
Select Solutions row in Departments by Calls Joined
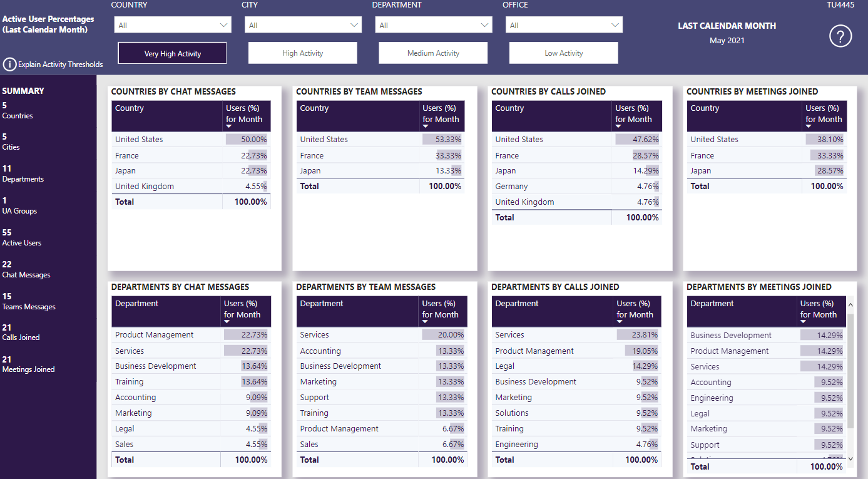576,413
